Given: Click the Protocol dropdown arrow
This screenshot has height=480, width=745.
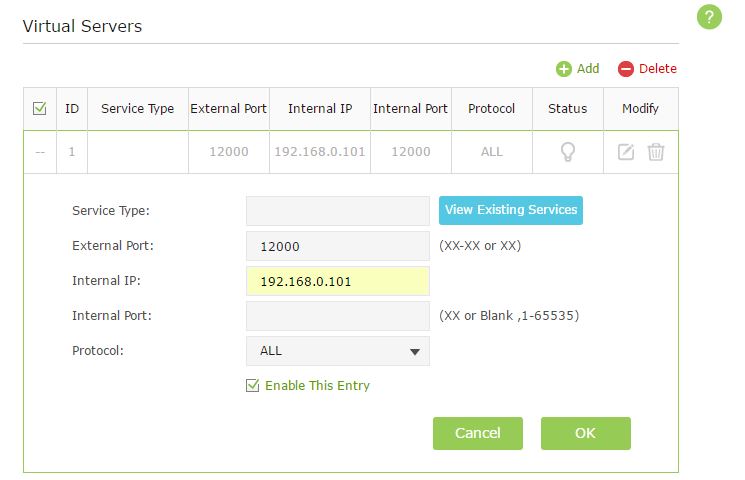Looking at the screenshot, I should click(x=415, y=352).
